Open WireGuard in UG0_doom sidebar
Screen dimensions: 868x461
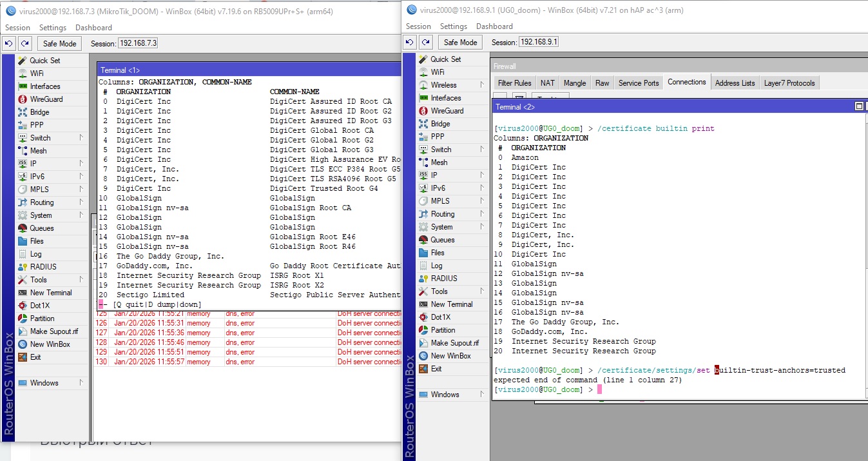tap(447, 111)
